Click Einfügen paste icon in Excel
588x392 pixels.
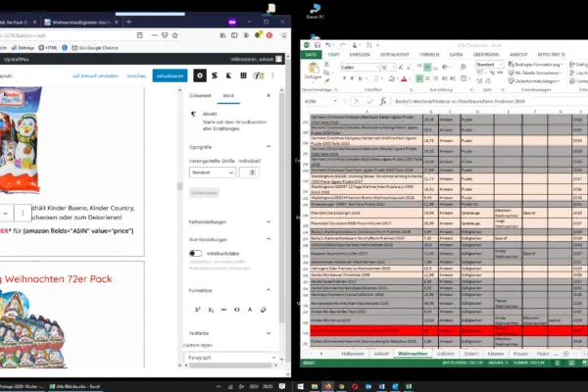pos(313,72)
